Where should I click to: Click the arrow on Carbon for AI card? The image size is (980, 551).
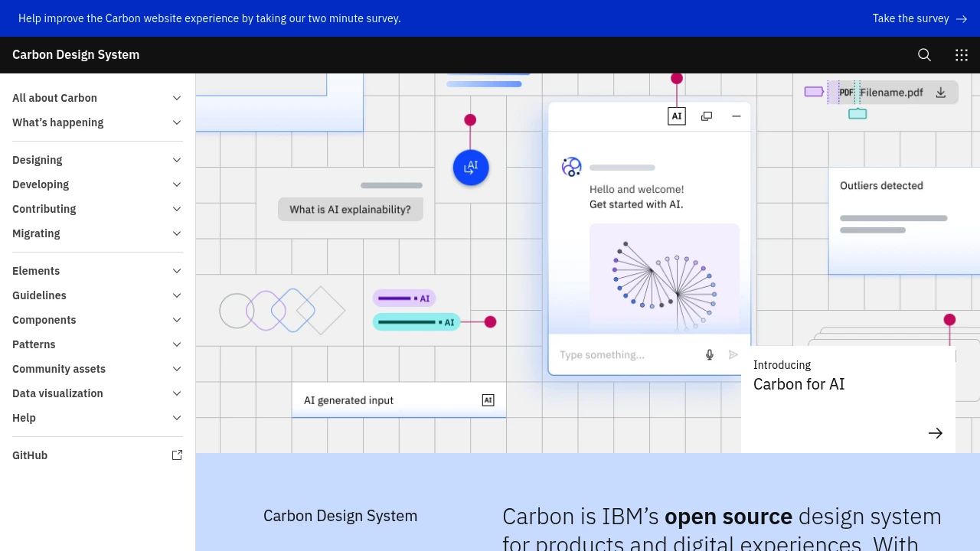pos(935,433)
